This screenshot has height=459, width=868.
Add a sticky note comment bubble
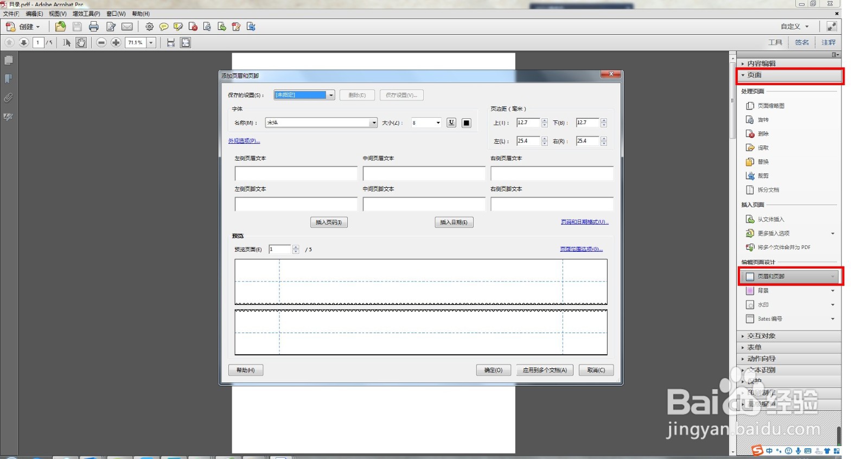[x=163, y=27]
